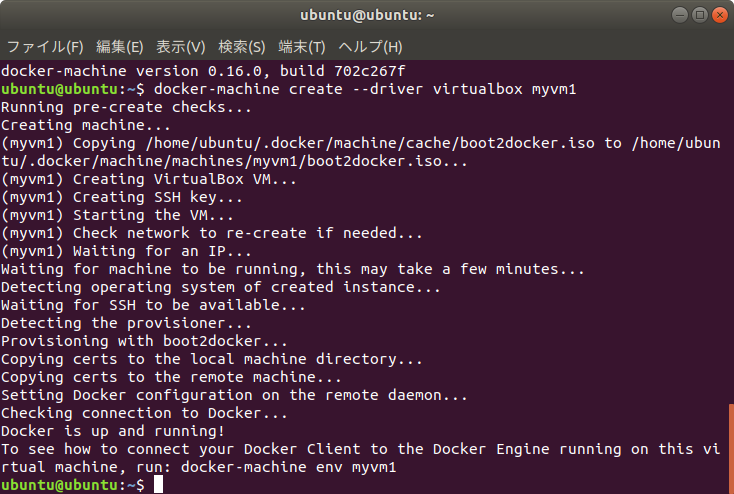Viewport: 734px width, 494px height.
Task: Open the ファイル(F) menu
Action: tap(45, 47)
